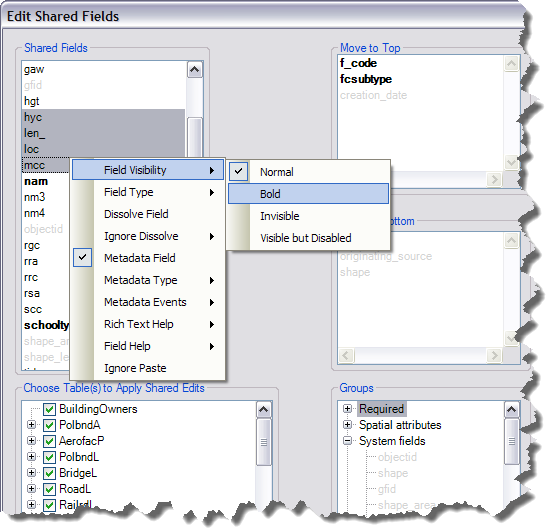
Task: Select creation_date in Move to Top list
Action: (x=373, y=95)
